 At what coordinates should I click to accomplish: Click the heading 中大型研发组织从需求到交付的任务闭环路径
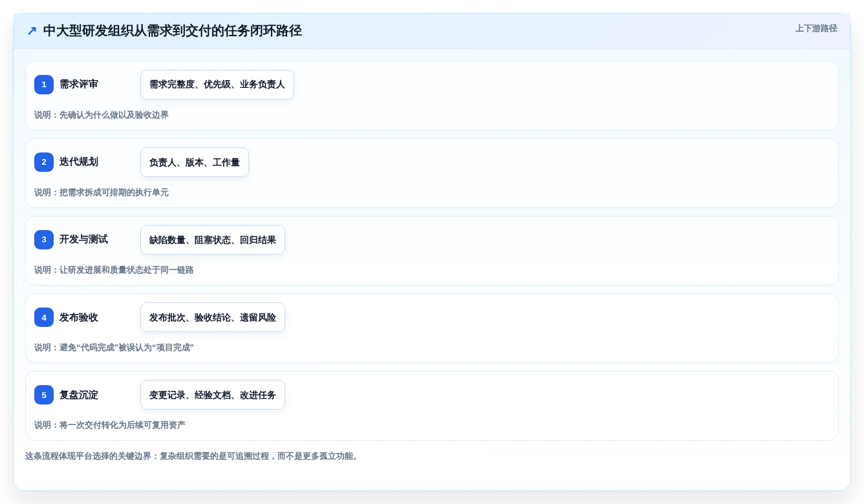tap(173, 31)
